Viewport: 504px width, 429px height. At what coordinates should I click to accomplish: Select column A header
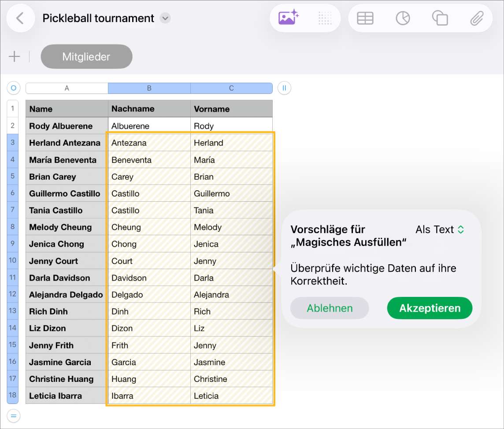(67, 88)
